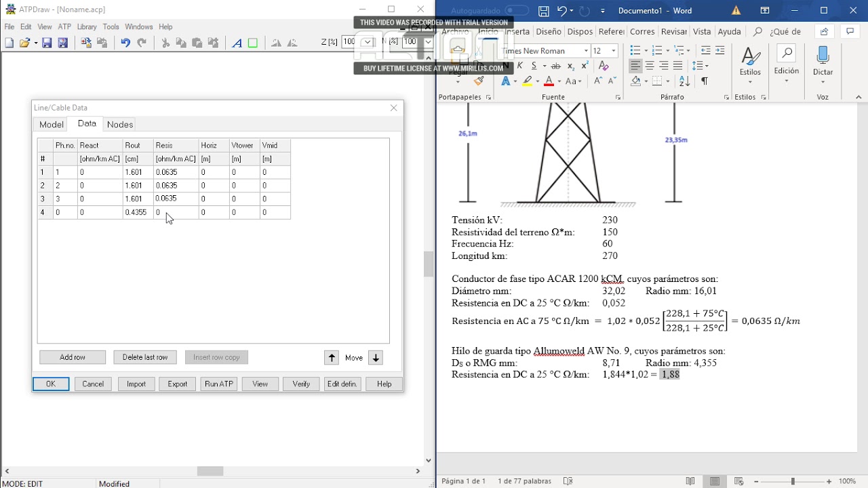Open font size 12 dropdown in Word
868x488 pixels.
[x=614, y=51]
